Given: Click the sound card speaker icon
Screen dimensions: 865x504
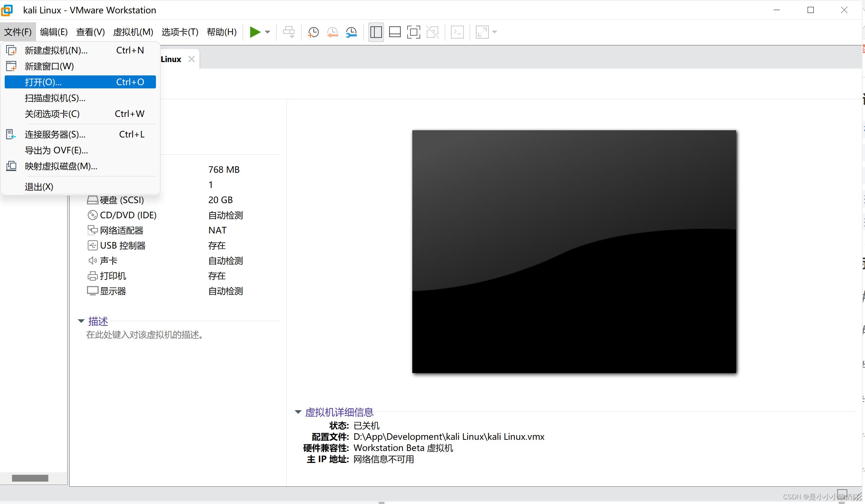Looking at the screenshot, I should coord(92,260).
